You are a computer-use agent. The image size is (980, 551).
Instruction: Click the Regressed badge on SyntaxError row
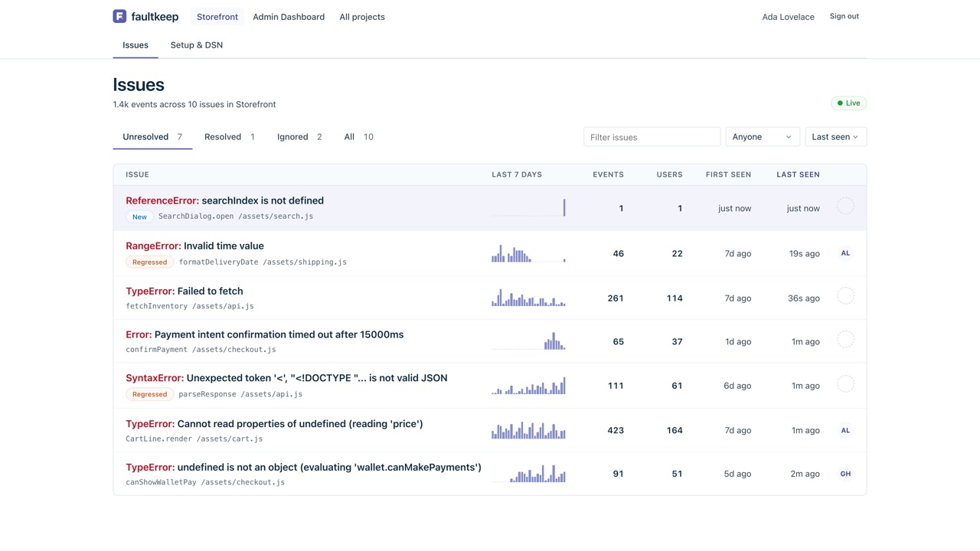pyautogui.click(x=149, y=395)
